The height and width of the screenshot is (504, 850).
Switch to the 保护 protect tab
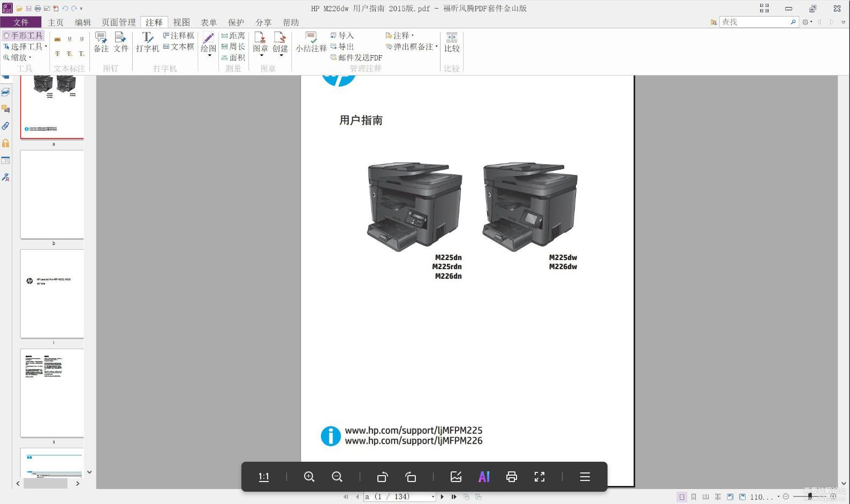click(236, 22)
